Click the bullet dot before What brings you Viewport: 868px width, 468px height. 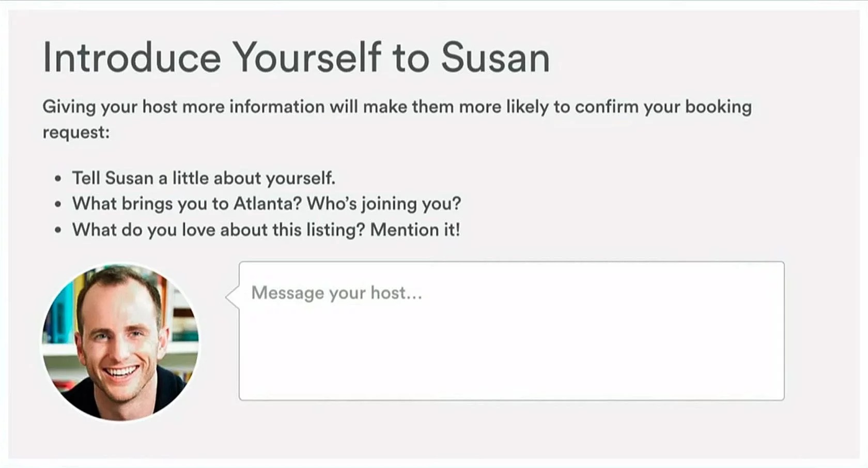(58, 204)
